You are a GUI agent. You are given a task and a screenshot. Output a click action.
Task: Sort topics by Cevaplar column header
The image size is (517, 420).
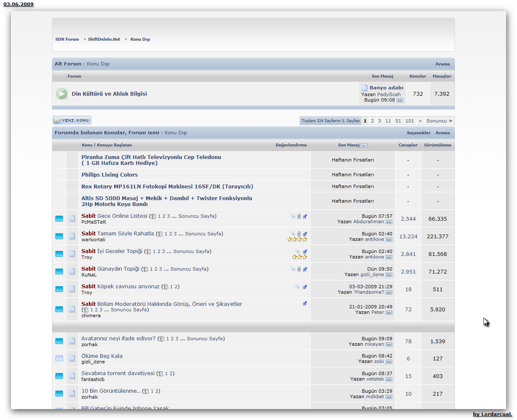(x=408, y=145)
